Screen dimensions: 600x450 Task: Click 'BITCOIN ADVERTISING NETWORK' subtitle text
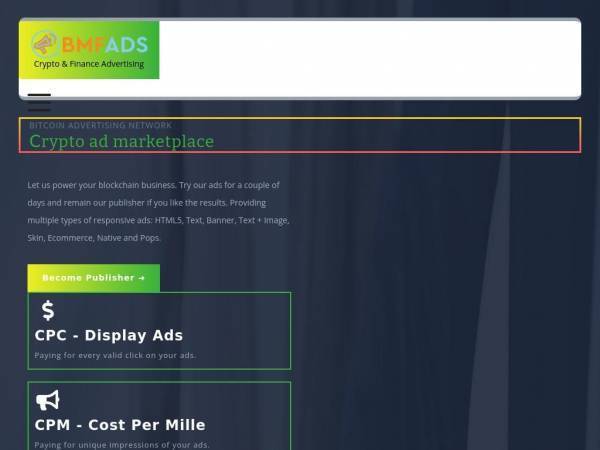point(101,125)
